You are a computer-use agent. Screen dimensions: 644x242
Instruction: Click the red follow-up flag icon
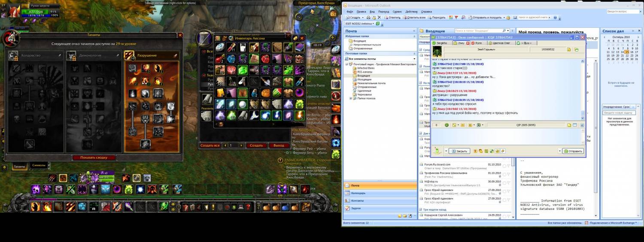tap(456, 18)
